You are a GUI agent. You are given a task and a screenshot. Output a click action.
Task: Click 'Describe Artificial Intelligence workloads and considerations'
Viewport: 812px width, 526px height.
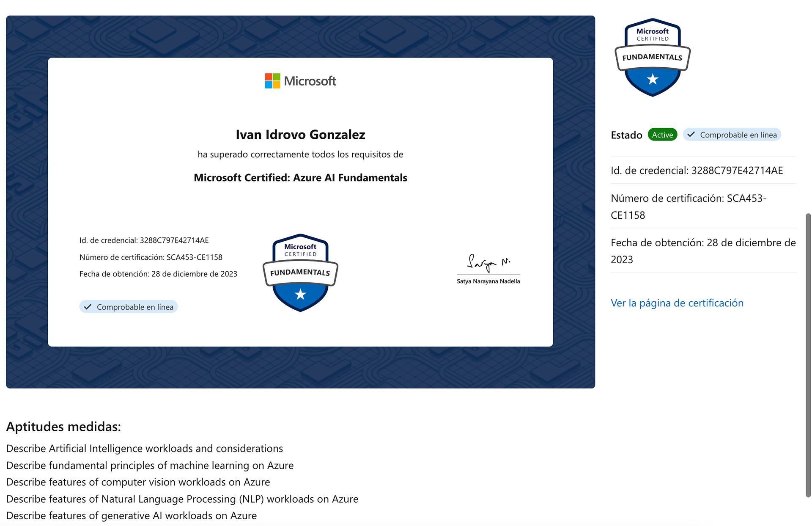tap(145, 449)
